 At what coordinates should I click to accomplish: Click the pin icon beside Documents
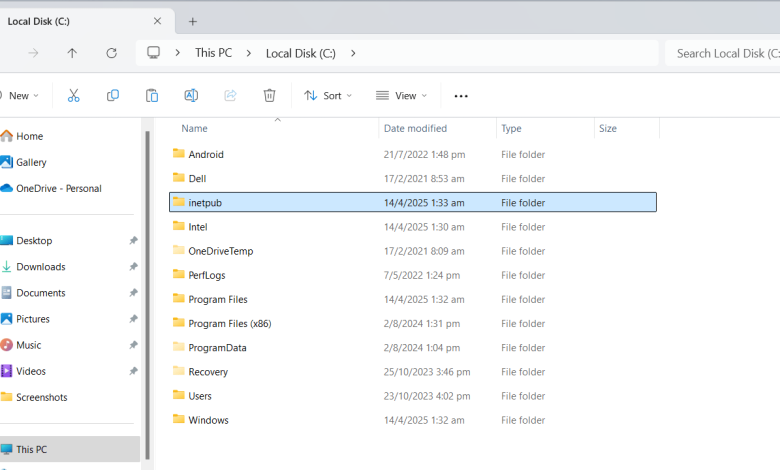click(x=133, y=293)
